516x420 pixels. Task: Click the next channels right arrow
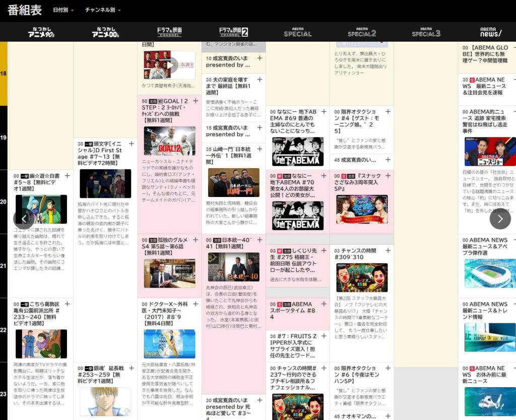[x=500, y=219]
